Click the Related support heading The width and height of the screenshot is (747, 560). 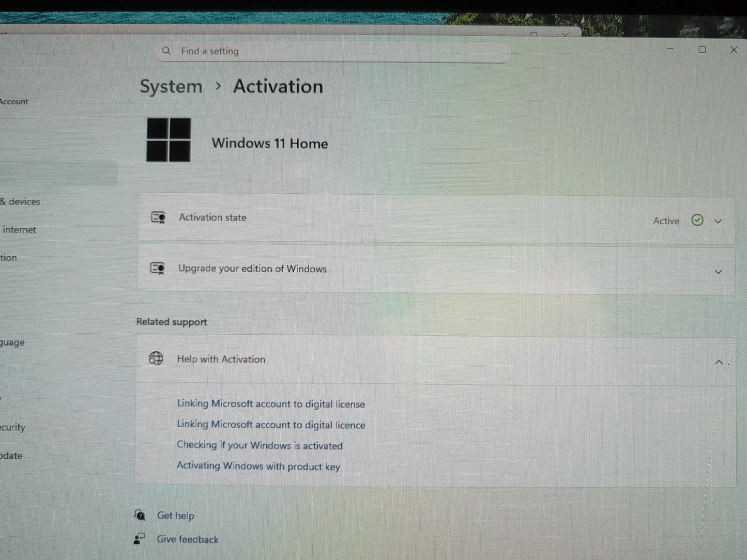(x=172, y=322)
